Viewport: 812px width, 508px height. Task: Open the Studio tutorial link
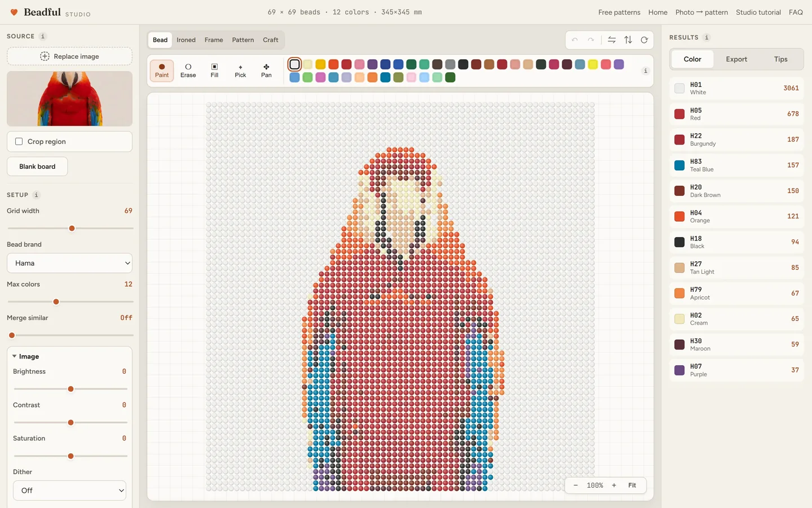point(758,12)
